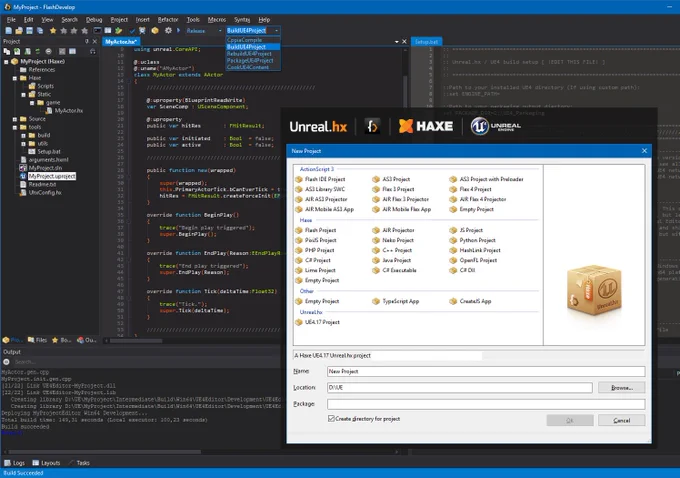Open the Refactor menu
680x478 pixels.
[168, 20]
